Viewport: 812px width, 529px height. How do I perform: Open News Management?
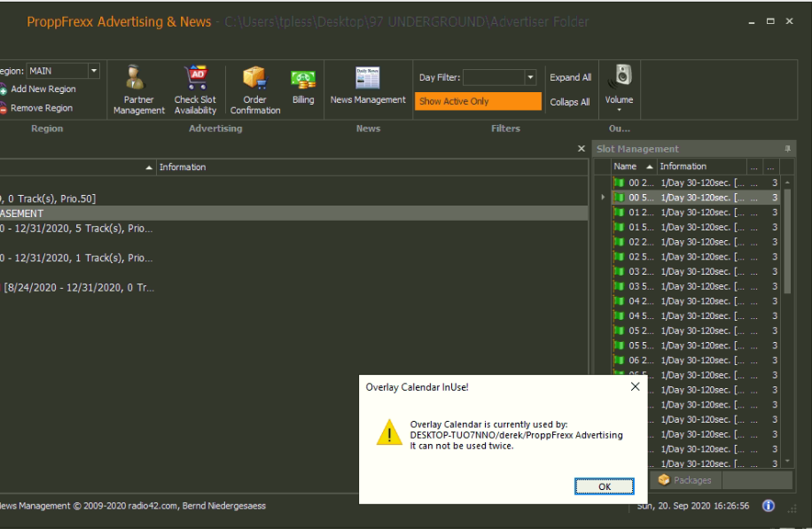pos(368,85)
